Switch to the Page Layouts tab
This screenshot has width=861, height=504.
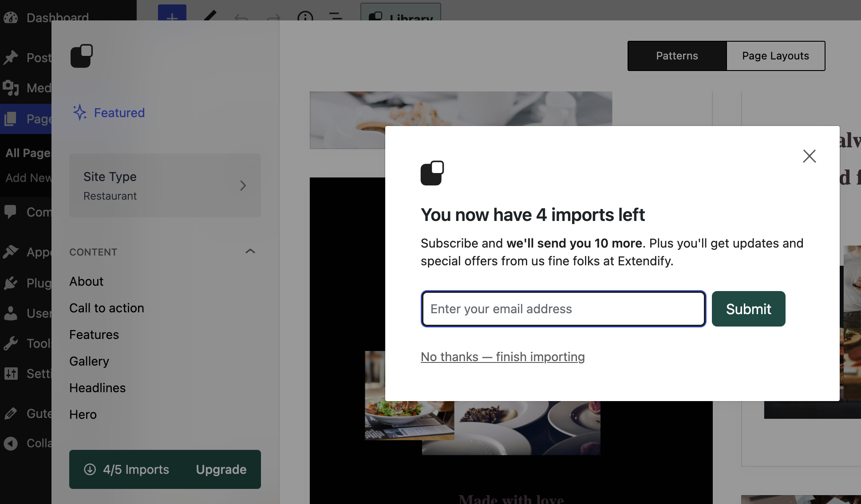pyautogui.click(x=775, y=56)
